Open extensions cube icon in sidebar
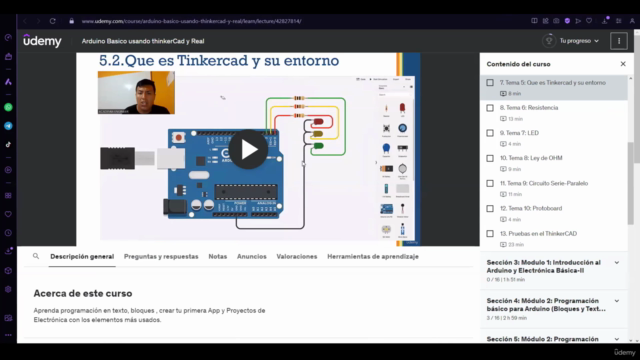This screenshot has height=360, width=640. [x=8, y=271]
